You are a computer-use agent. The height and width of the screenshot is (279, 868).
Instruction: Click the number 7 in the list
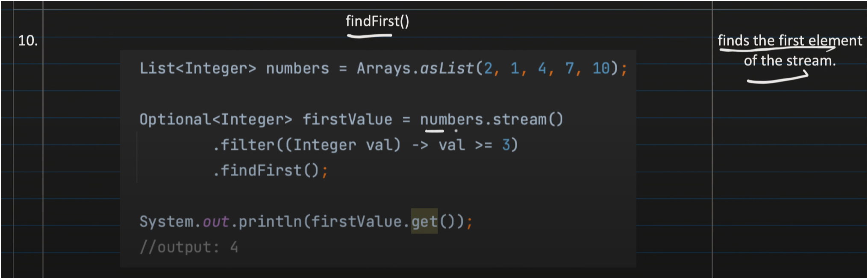coord(569,68)
